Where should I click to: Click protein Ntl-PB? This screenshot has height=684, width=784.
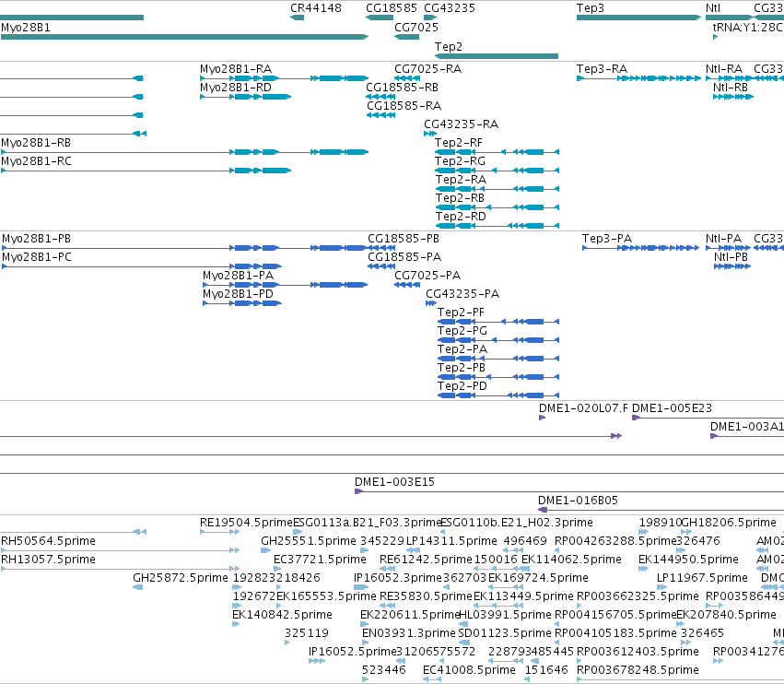point(732,266)
